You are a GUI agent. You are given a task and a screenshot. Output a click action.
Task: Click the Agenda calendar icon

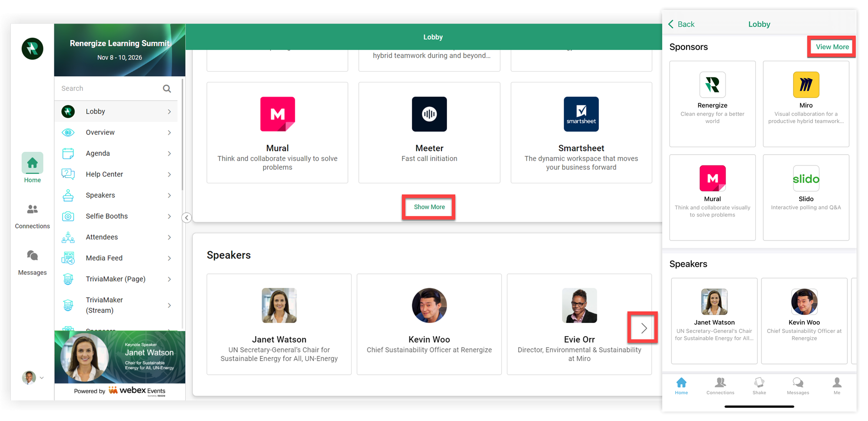[x=68, y=153]
